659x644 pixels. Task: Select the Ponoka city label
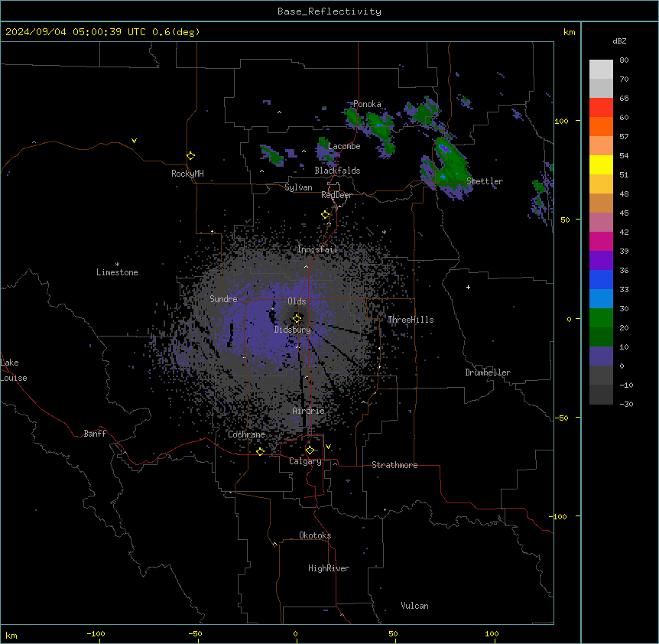[367, 104]
